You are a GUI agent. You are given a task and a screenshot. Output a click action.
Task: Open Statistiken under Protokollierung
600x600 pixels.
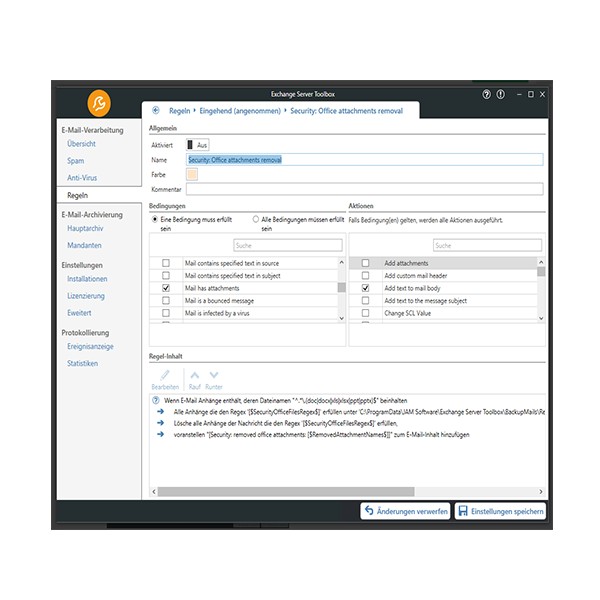(x=83, y=363)
